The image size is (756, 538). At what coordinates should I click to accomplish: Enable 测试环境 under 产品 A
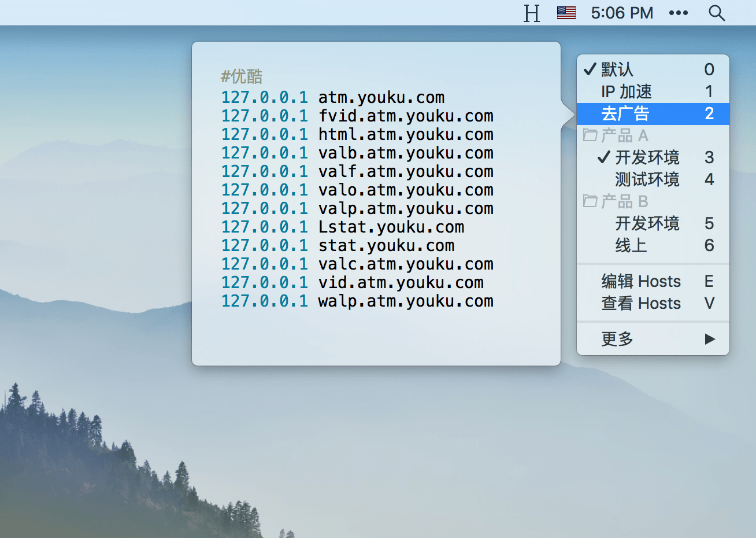coord(653,179)
